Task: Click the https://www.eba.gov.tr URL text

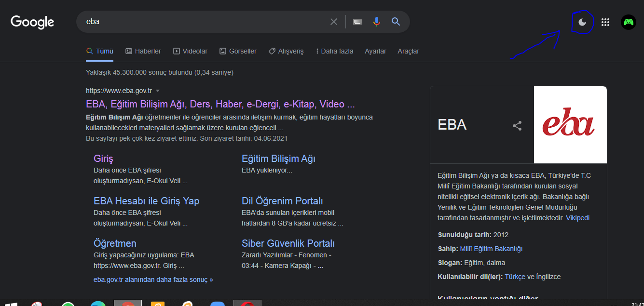Action: [x=119, y=91]
